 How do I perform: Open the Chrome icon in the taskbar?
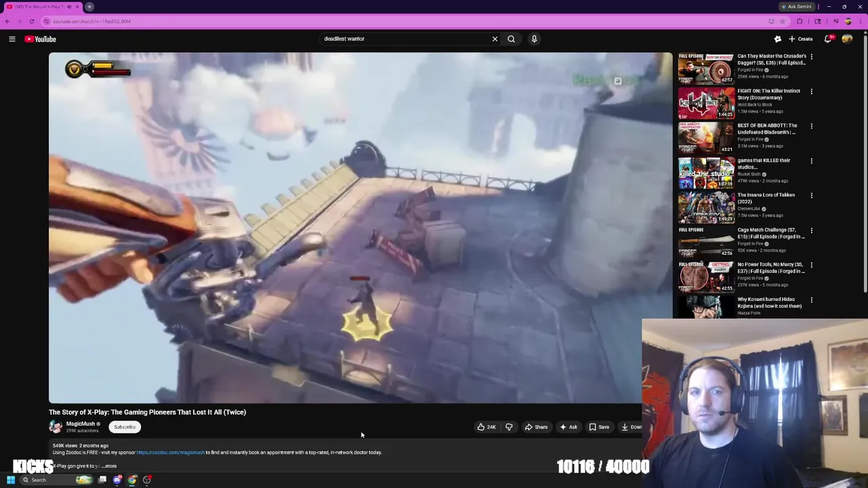[132, 480]
